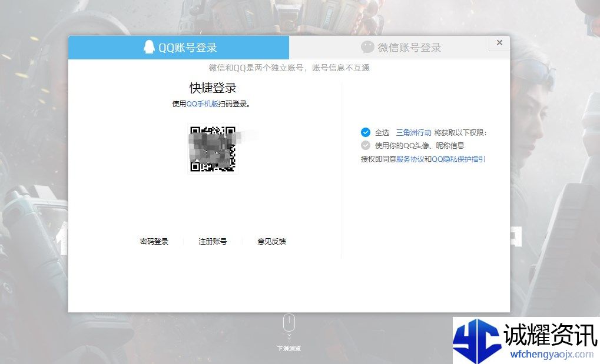Click the QQ penguin icon

149,47
